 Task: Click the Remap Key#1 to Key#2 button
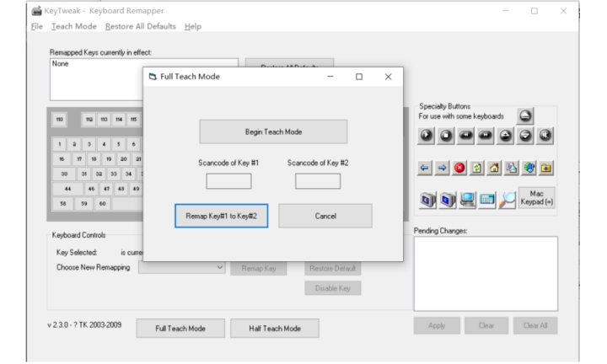[x=222, y=216]
